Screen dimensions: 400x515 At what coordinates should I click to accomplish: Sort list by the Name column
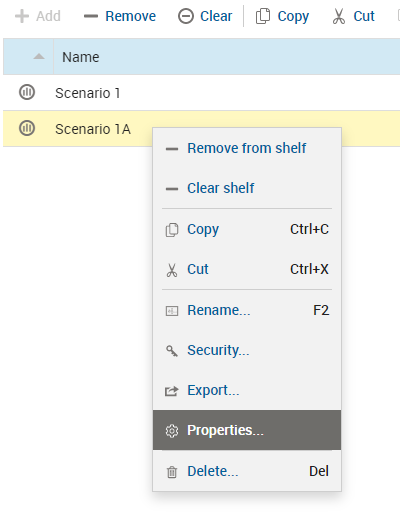click(81, 57)
